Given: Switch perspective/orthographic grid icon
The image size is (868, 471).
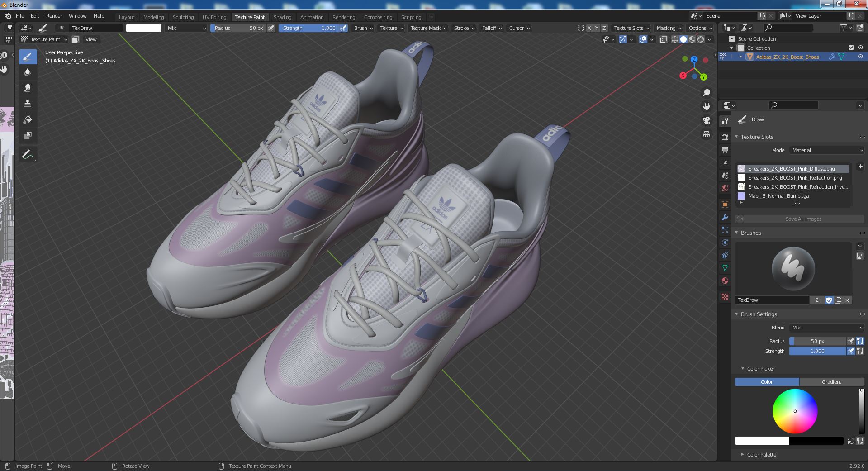Looking at the screenshot, I should click(706, 134).
